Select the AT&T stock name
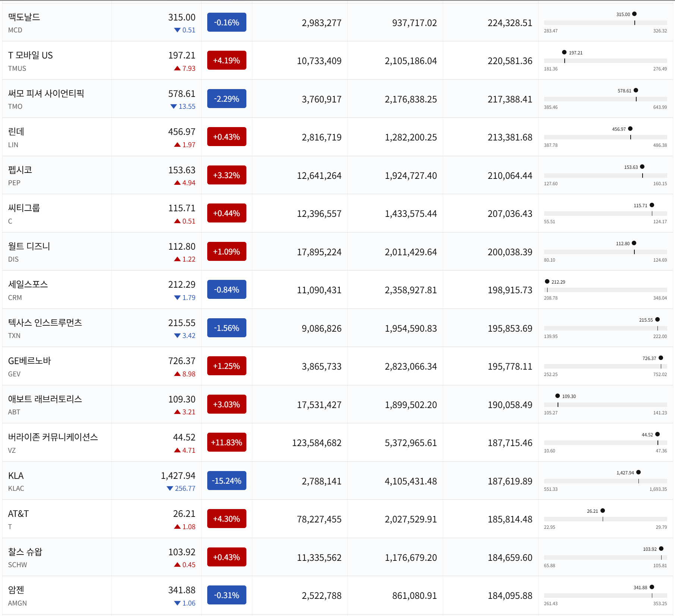Image resolution: width=675 pixels, height=616 pixels. pyautogui.click(x=18, y=514)
